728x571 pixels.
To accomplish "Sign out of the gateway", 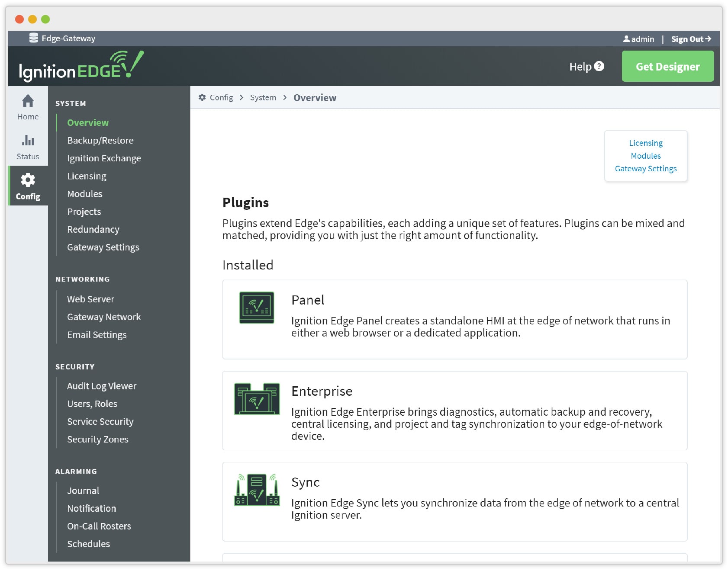I will click(691, 39).
